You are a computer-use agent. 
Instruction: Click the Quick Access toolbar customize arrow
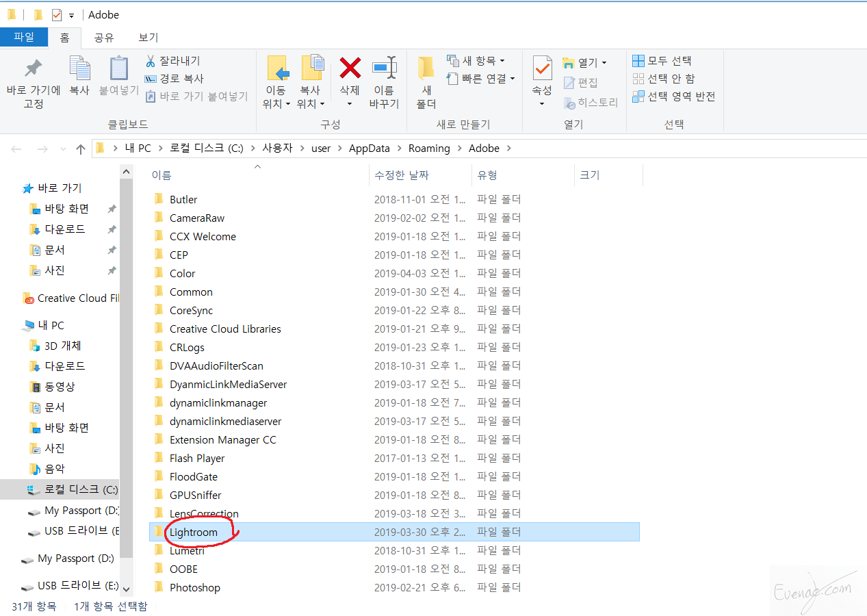[x=71, y=15]
